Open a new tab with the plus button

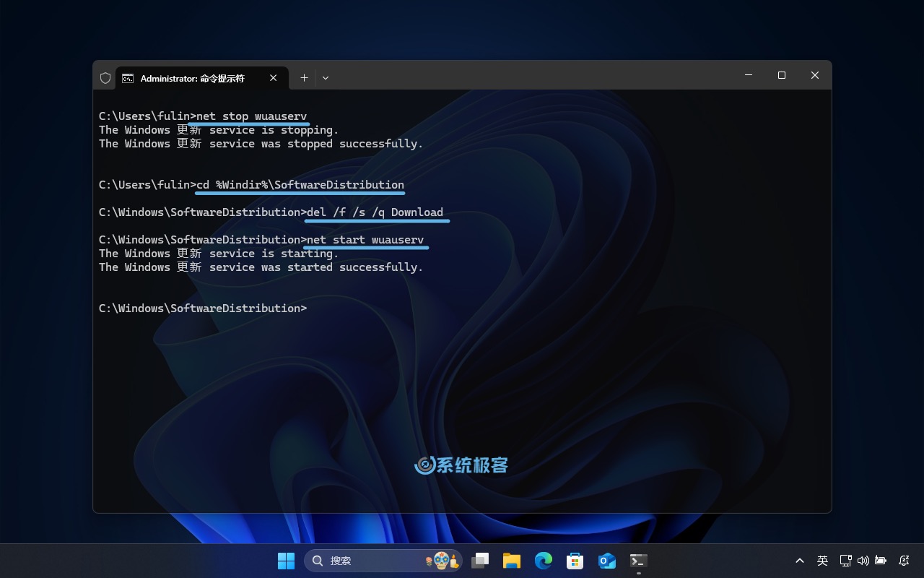[304, 77]
